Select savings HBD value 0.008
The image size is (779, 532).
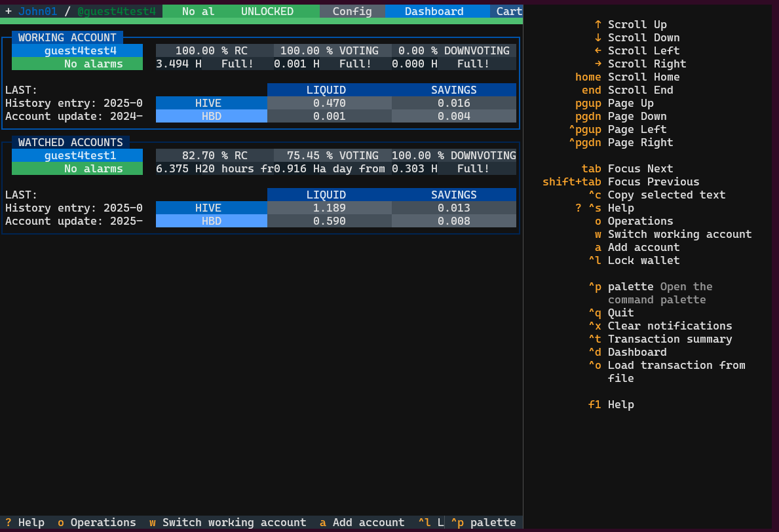(x=454, y=221)
